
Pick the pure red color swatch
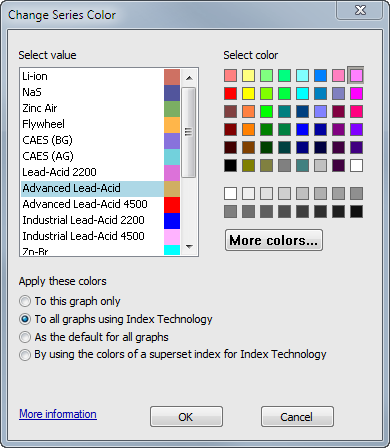(230, 94)
